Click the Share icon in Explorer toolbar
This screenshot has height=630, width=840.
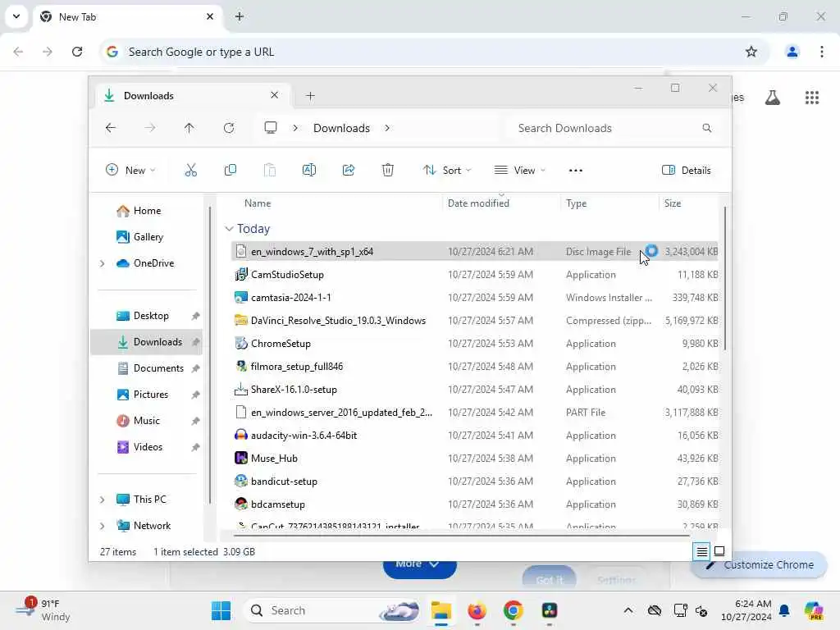pyautogui.click(x=349, y=171)
